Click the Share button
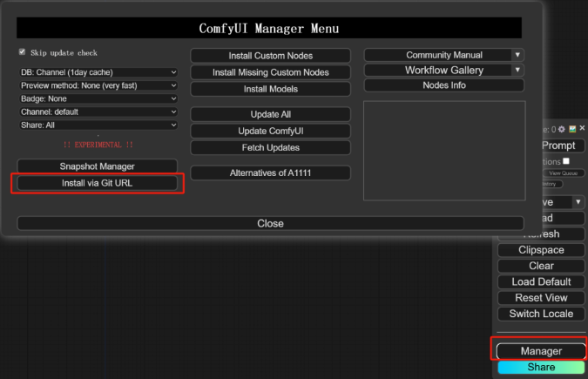588x379 pixels. [x=541, y=367]
